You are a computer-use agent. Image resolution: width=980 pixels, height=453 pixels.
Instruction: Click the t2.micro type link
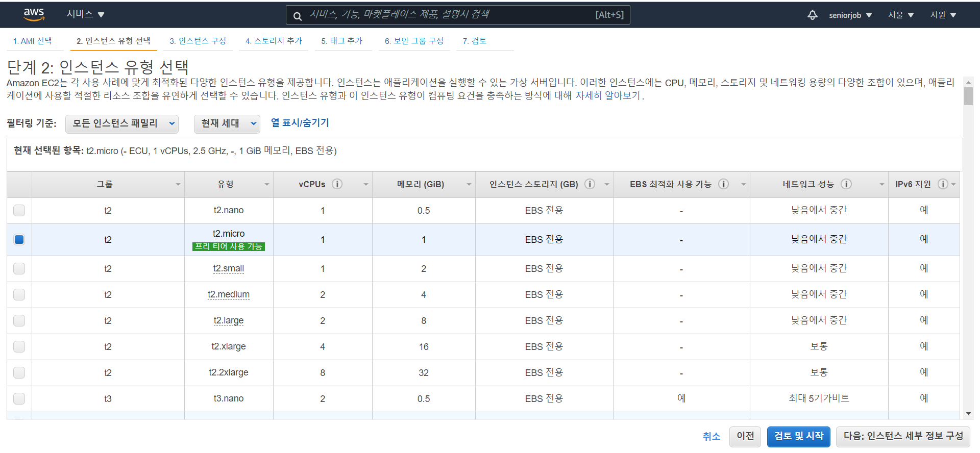pyautogui.click(x=229, y=234)
